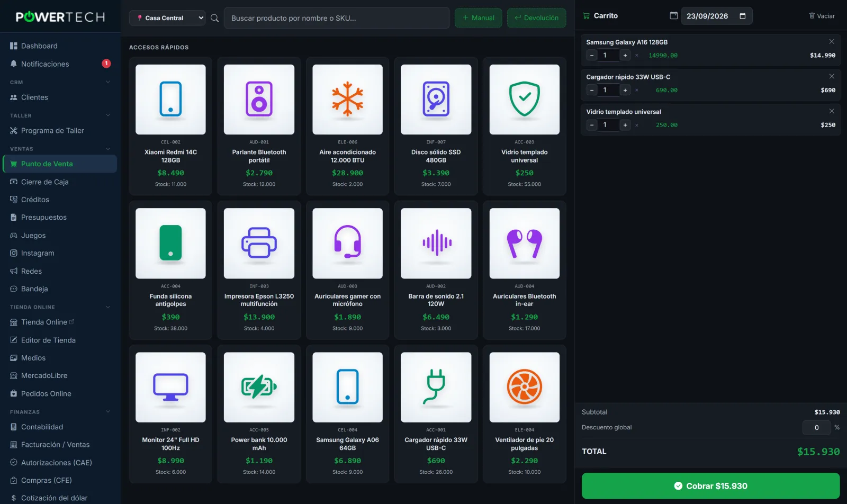This screenshot has width=847, height=504.
Task: Navigate to MercadoLibre section
Action: (x=60, y=376)
